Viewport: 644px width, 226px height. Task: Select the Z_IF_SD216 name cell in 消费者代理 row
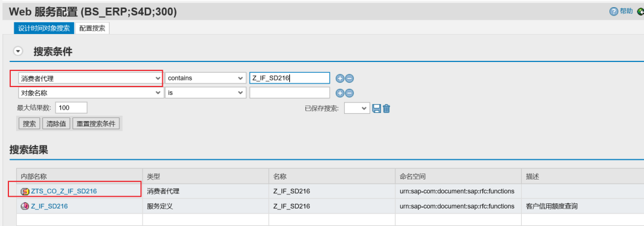[x=332, y=191]
